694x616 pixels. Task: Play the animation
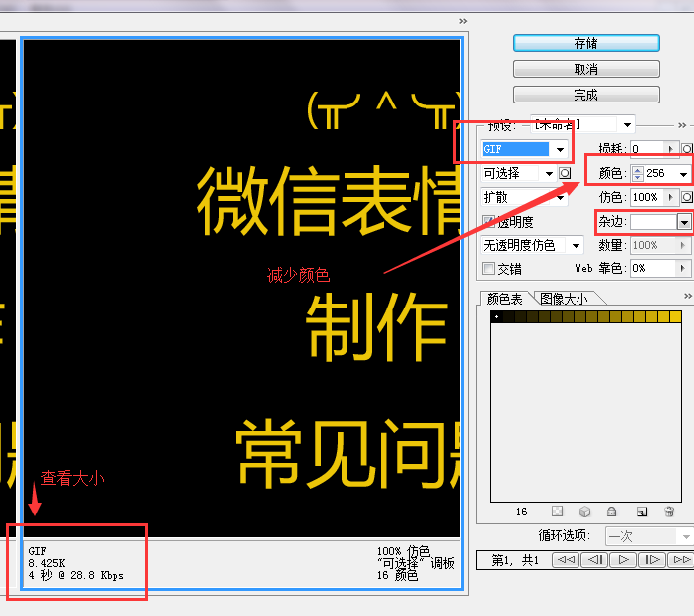pyautogui.click(x=623, y=560)
